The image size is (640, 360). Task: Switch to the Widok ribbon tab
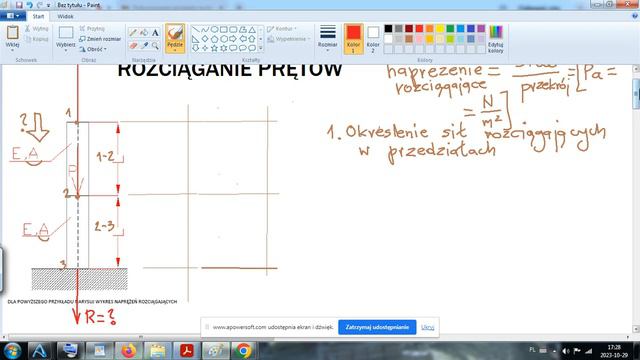point(65,16)
